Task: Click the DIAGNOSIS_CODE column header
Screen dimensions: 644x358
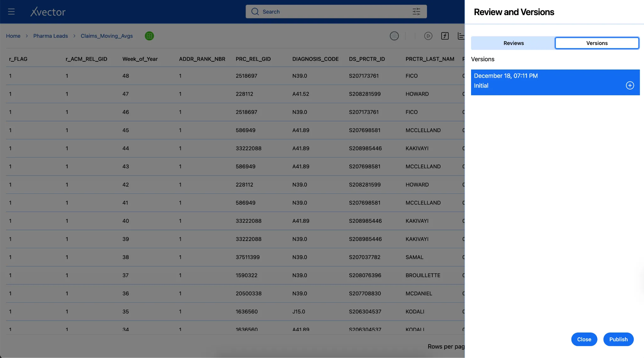Action: coord(315,59)
